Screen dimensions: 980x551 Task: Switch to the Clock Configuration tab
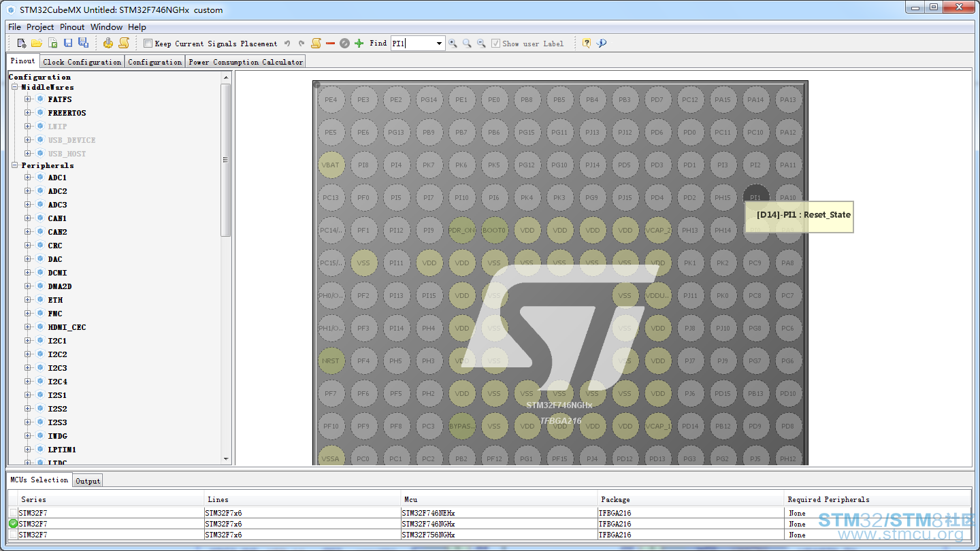[82, 62]
